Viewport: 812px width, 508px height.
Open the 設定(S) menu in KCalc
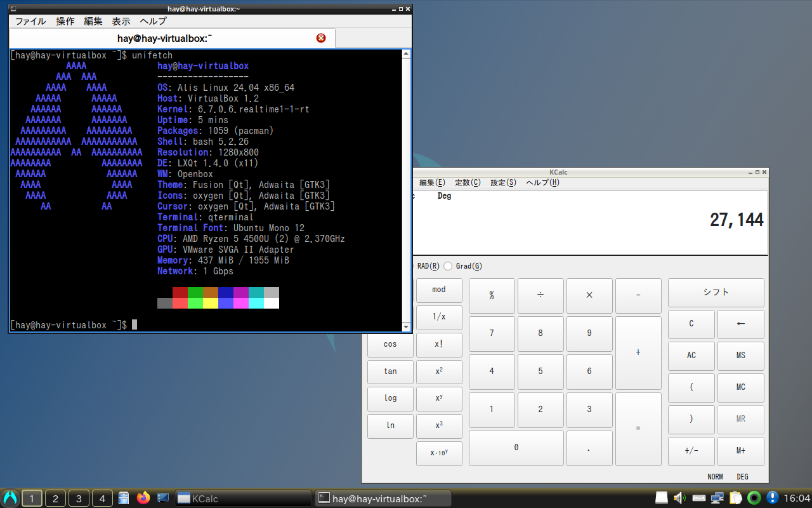[503, 183]
